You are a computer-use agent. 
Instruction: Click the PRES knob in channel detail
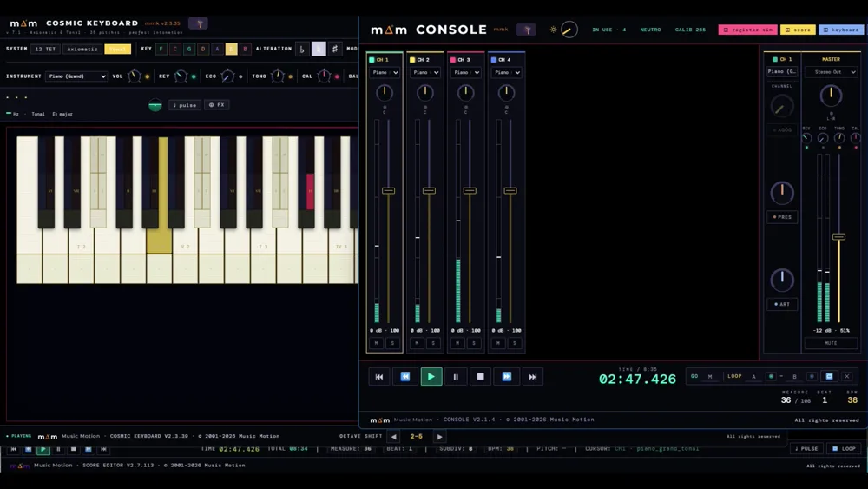point(782,193)
